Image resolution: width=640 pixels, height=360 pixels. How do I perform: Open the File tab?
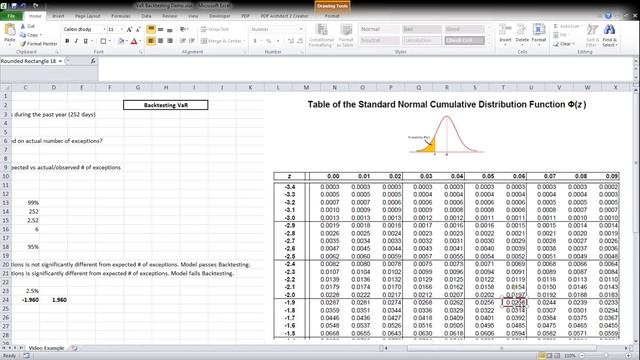point(11,16)
